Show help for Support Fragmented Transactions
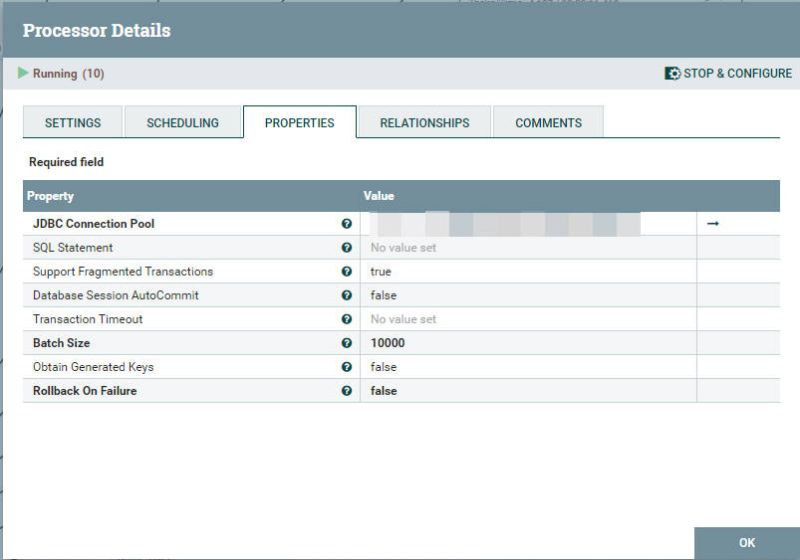Image resolution: width=800 pixels, height=560 pixels. (346, 271)
